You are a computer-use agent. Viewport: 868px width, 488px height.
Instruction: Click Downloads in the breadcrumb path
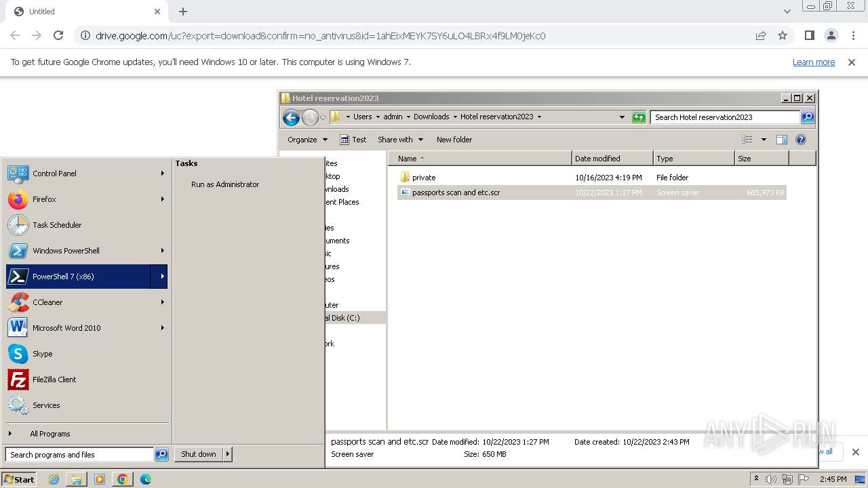click(x=431, y=117)
